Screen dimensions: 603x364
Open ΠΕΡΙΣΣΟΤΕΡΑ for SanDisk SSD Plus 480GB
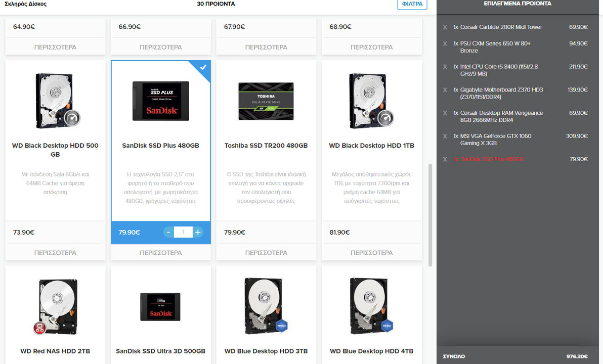[x=161, y=253]
